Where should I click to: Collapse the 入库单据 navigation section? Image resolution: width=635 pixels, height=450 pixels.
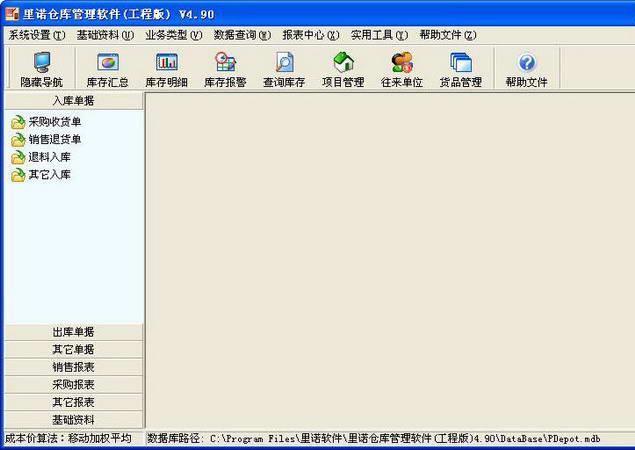tap(74, 100)
